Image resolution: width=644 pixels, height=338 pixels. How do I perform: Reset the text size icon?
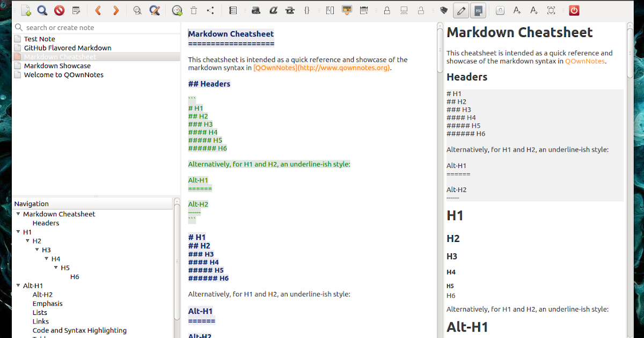pyautogui.click(x=500, y=10)
